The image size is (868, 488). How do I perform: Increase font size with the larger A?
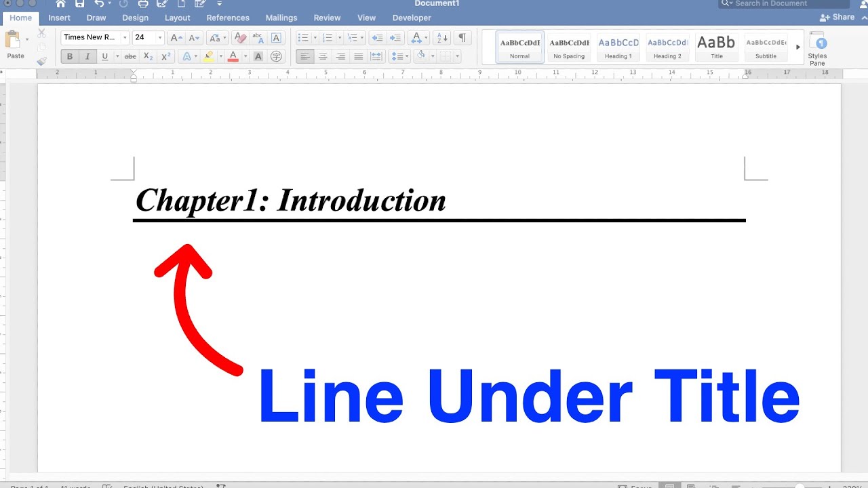point(176,38)
